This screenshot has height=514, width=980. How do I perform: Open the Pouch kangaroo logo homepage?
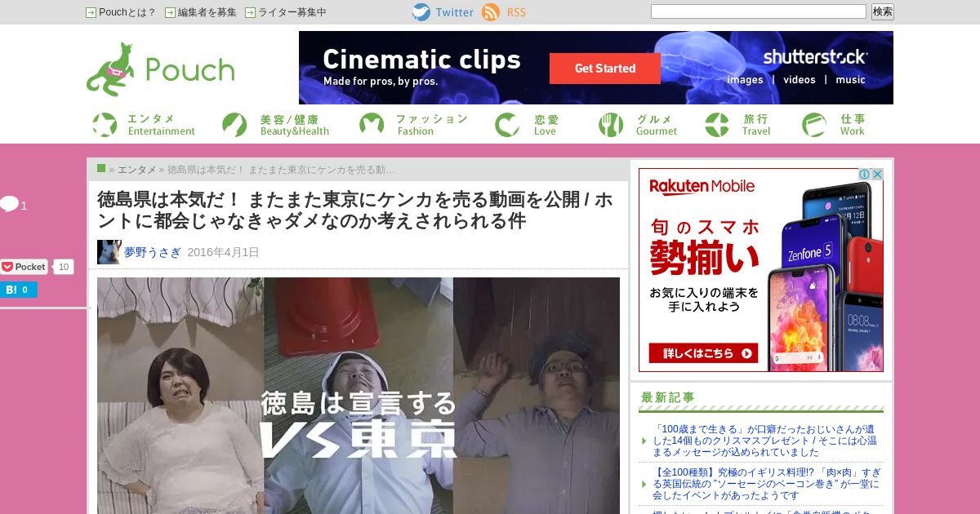[160, 69]
